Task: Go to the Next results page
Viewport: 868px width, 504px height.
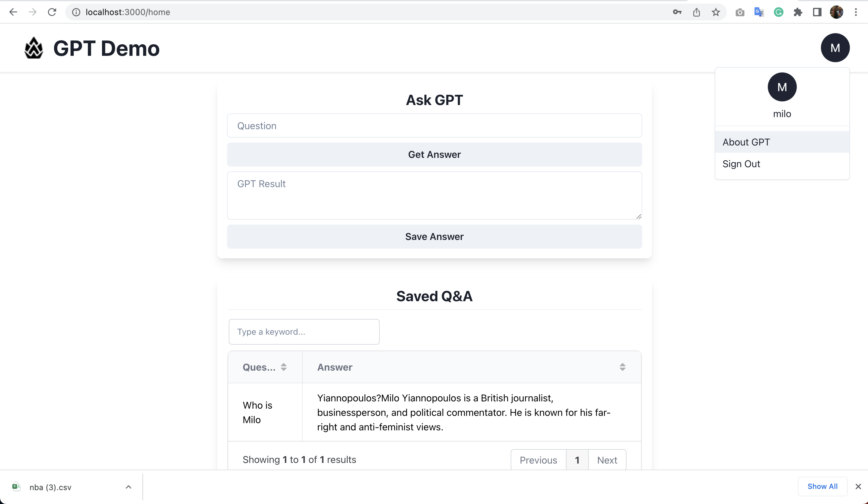Action: point(607,460)
